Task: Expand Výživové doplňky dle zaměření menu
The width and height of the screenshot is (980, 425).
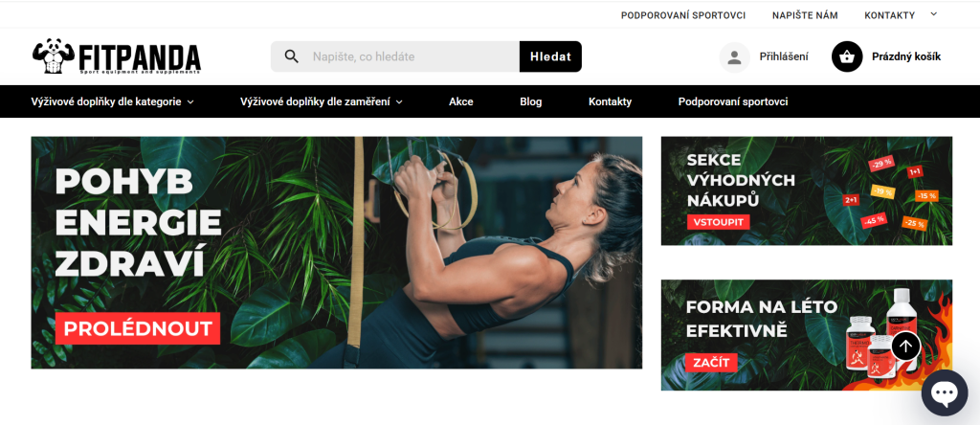Action: [x=322, y=101]
